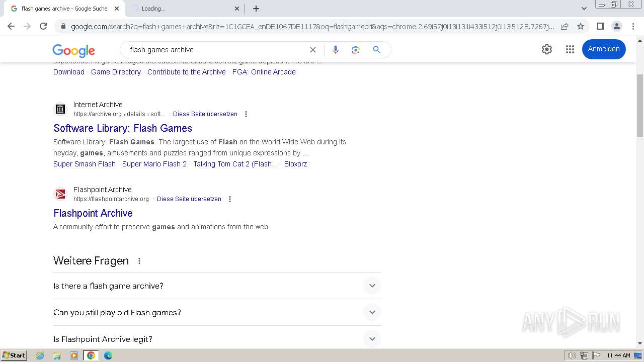
Task: Click the page vertical scrollbar thumb
Action: click(x=640, y=105)
